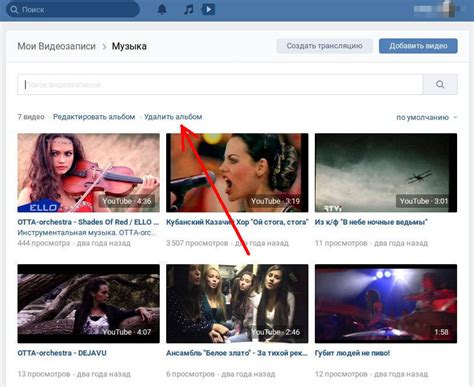Open the violin girl Shades Of Red thumbnail

click(89, 173)
